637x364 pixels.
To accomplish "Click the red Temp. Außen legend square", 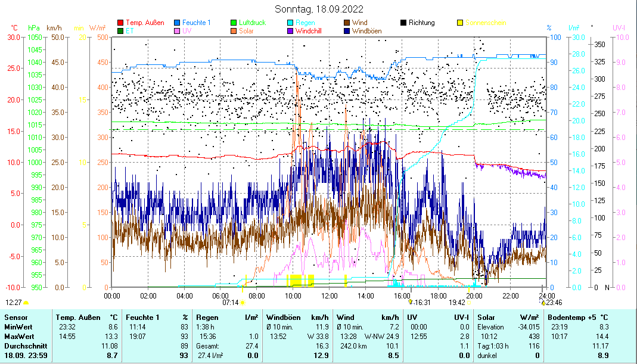I will [x=121, y=23].
